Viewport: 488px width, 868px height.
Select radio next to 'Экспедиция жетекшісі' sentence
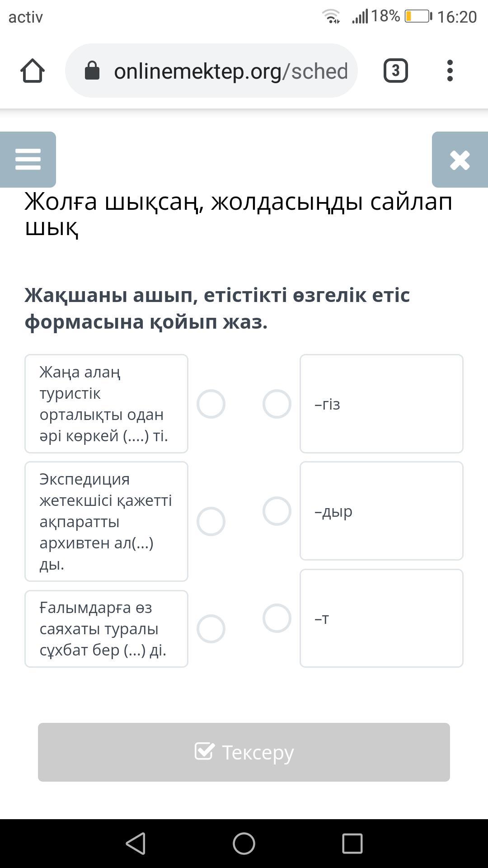tap(211, 521)
